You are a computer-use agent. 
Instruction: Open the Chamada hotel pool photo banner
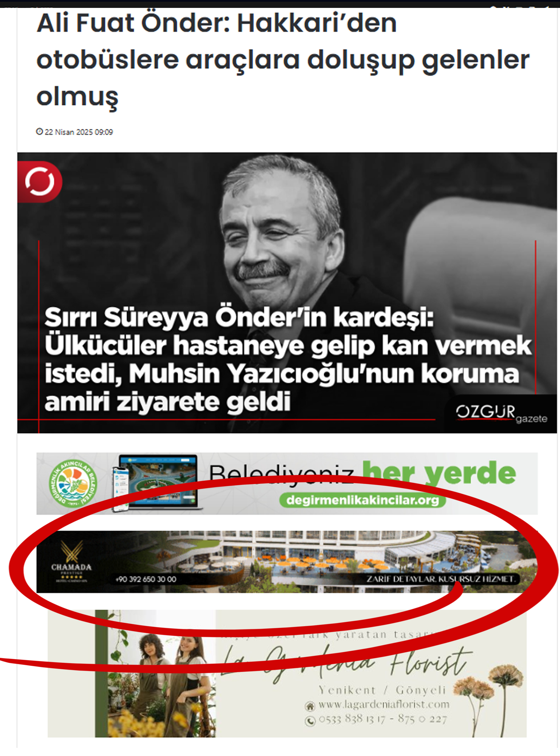tap(287, 562)
